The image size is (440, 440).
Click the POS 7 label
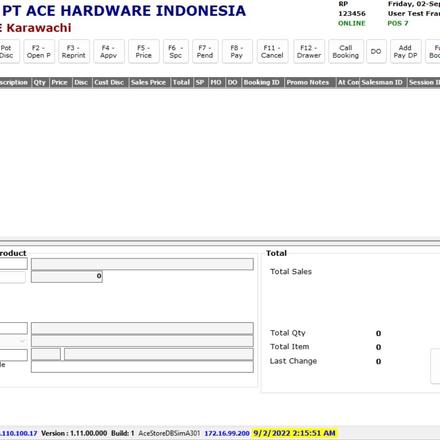(398, 23)
